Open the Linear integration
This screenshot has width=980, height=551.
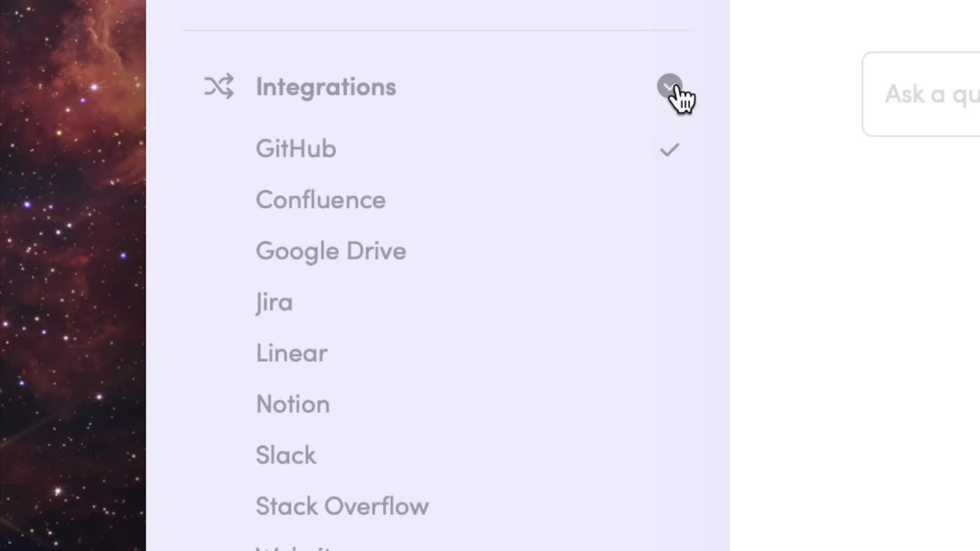pyautogui.click(x=292, y=353)
